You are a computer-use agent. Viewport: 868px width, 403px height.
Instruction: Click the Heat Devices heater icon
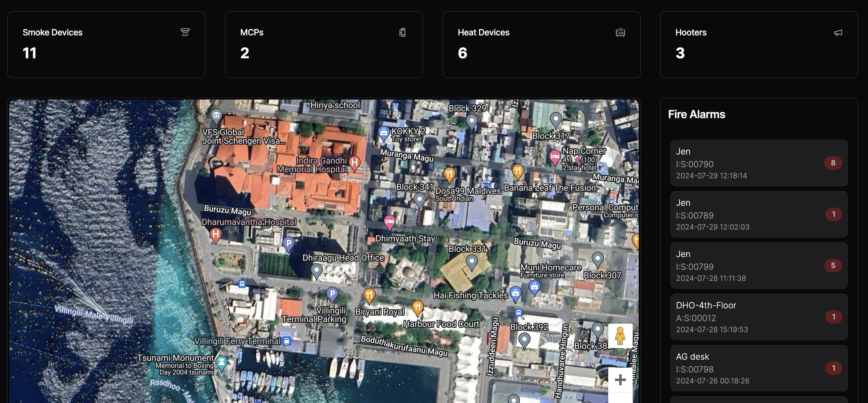coord(620,32)
